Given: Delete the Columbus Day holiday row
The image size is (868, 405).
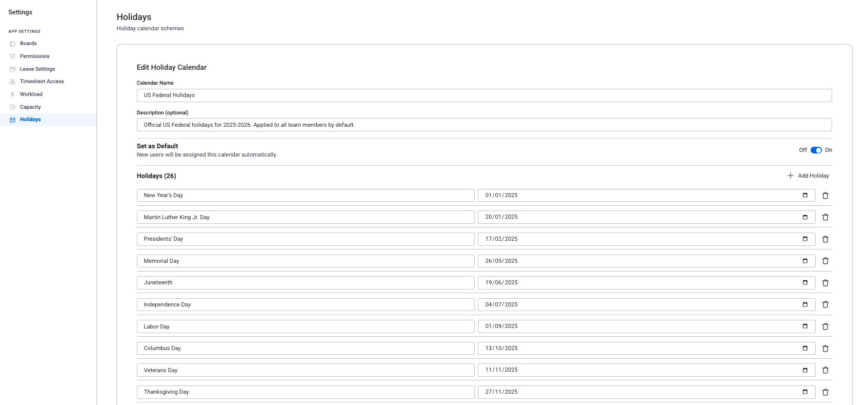Looking at the screenshot, I should [825, 349].
